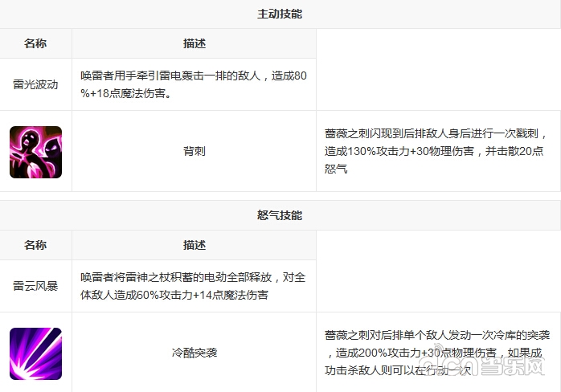Click 描述 column header under 怒气技能
Image resolution: width=561 pixels, height=392 pixels.
[x=194, y=245]
